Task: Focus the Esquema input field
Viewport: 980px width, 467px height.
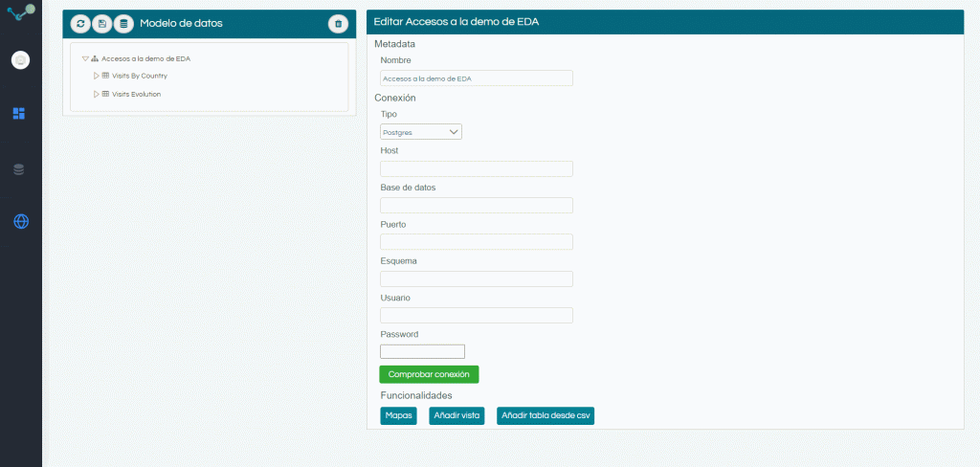Action: [477, 278]
